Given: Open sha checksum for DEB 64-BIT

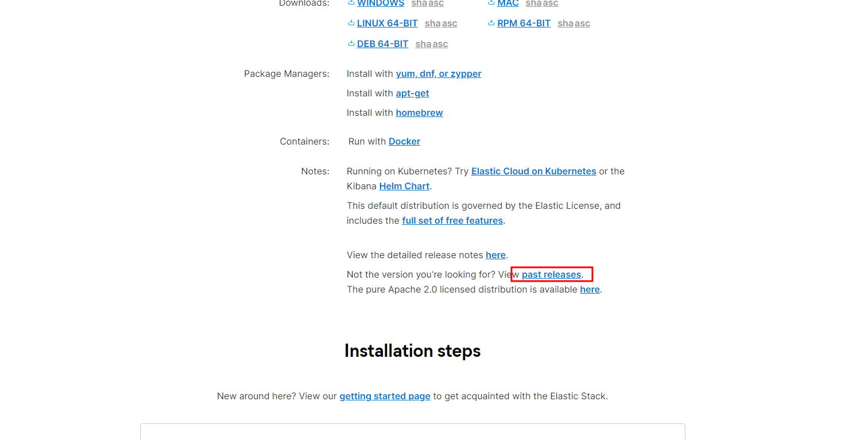Looking at the screenshot, I should click(x=424, y=44).
